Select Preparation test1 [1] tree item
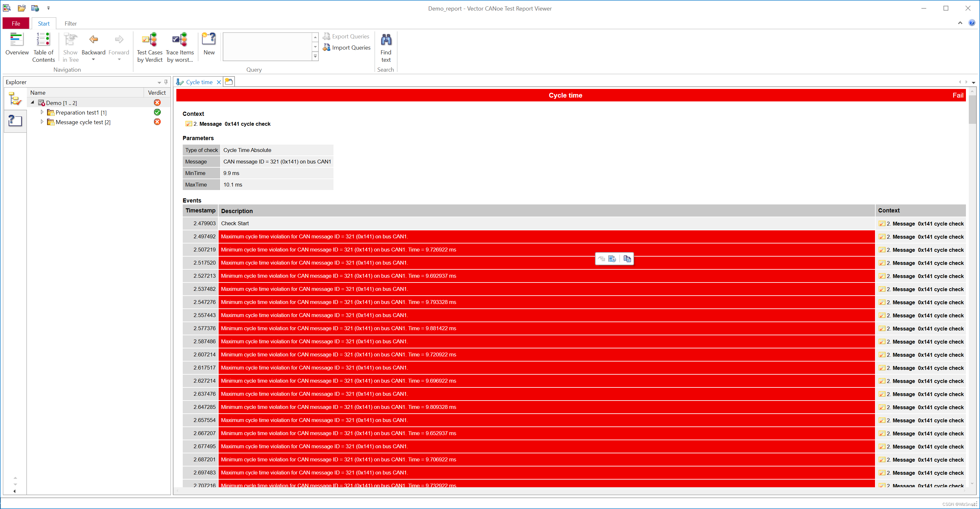 click(81, 113)
